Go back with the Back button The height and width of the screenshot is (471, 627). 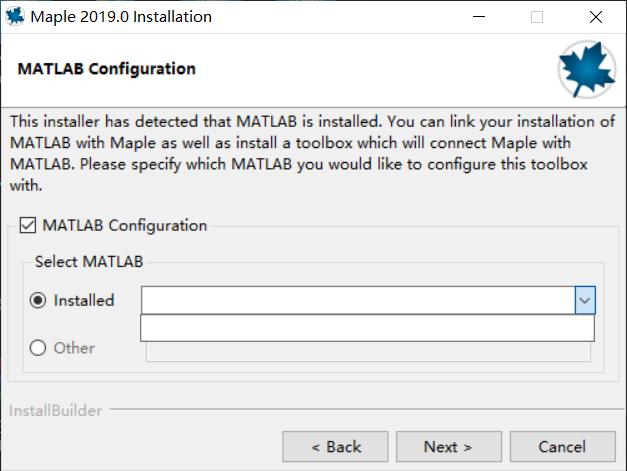335,446
